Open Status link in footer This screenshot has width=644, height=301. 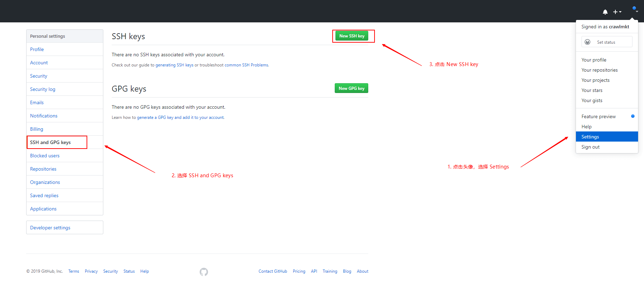click(129, 271)
